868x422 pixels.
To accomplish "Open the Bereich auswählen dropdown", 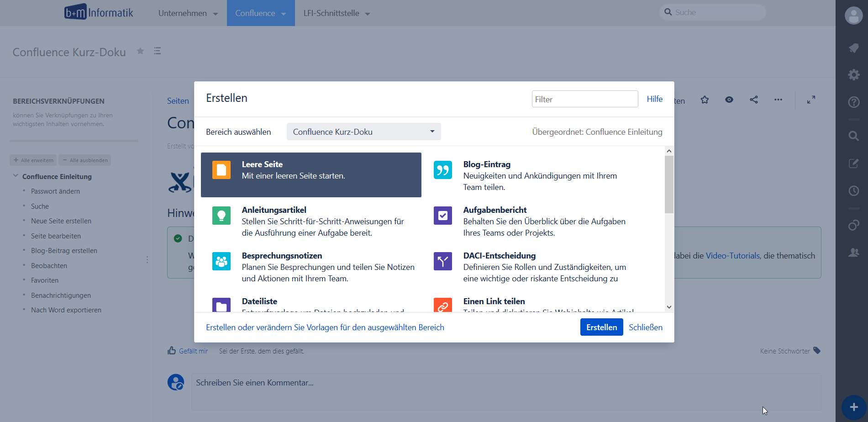I will (363, 132).
